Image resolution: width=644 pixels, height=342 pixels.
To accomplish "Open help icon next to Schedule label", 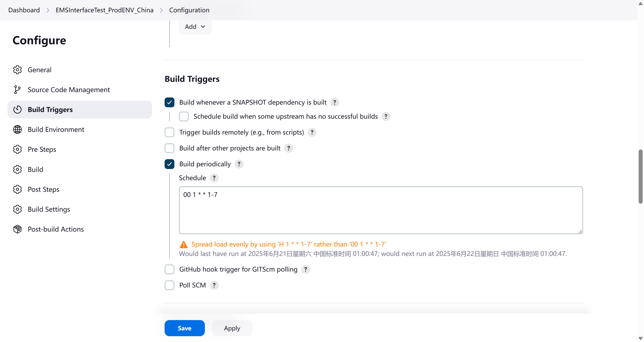I will 214,178.
